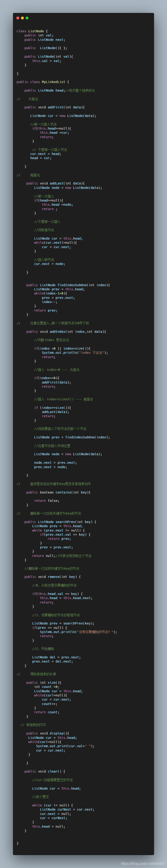This screenshot has width=167, height=868.
Task: Click the "ListNode del = prev.next;" line
Action: coord(56,657)
